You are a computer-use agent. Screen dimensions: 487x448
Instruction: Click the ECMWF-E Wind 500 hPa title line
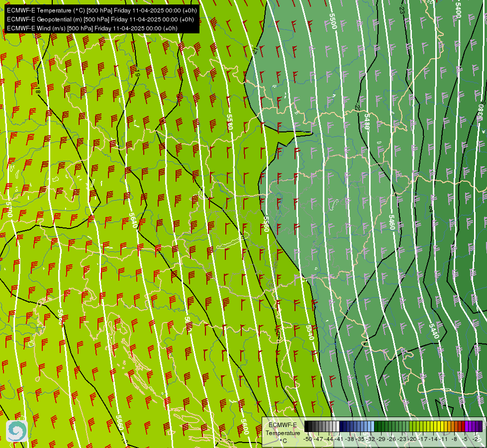click(x=92, y=28)
